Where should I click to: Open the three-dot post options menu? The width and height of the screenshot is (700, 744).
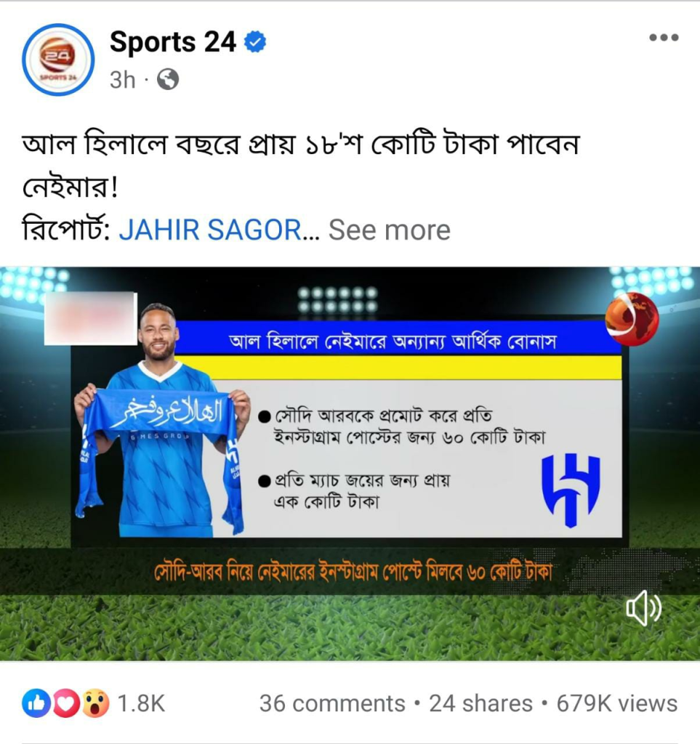pyautogui.click(x=664, y=38)
